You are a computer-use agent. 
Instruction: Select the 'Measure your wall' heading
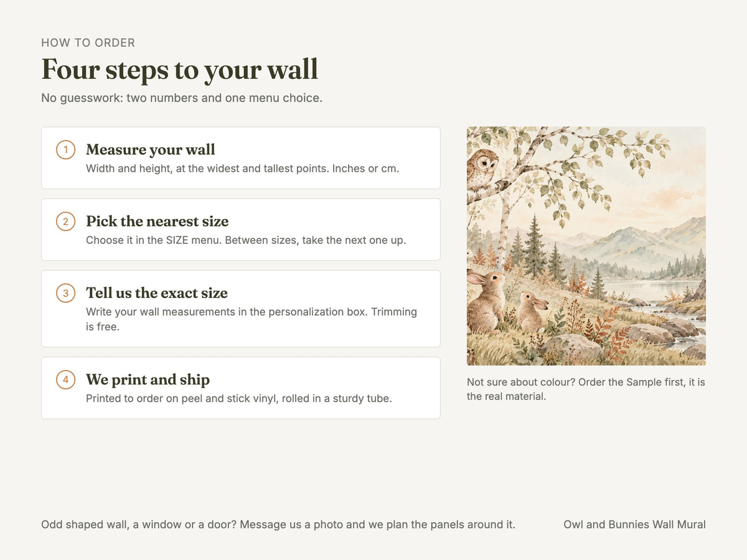pyautogui.click(x=151, y=150)
